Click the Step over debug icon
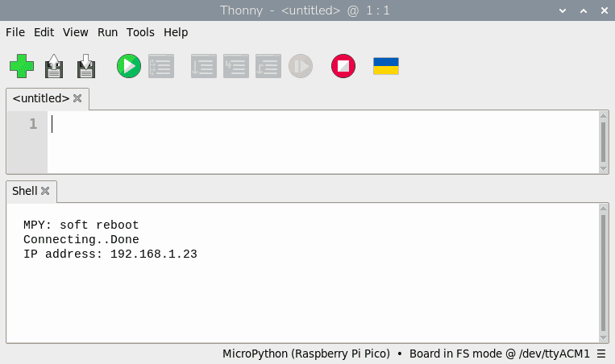 (204, 66)
